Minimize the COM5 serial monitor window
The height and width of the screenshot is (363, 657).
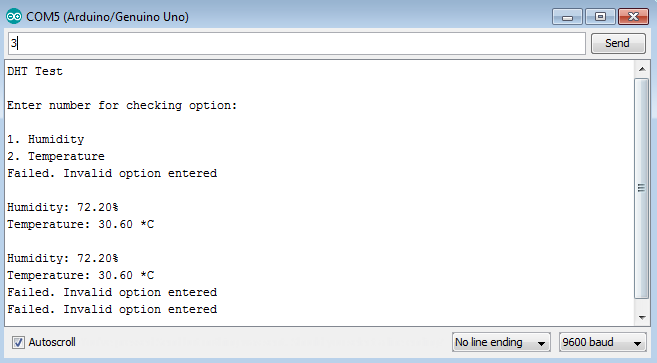(x=567, y=17)
